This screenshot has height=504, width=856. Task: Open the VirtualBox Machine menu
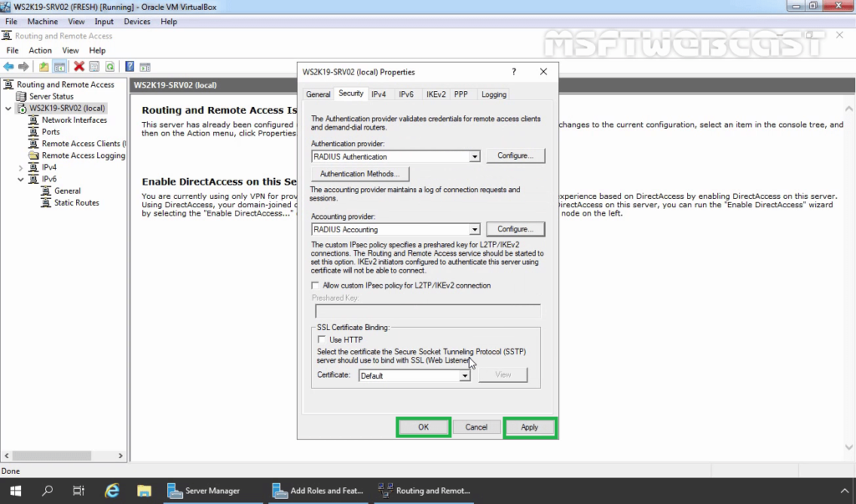click(x=43, y=22)
